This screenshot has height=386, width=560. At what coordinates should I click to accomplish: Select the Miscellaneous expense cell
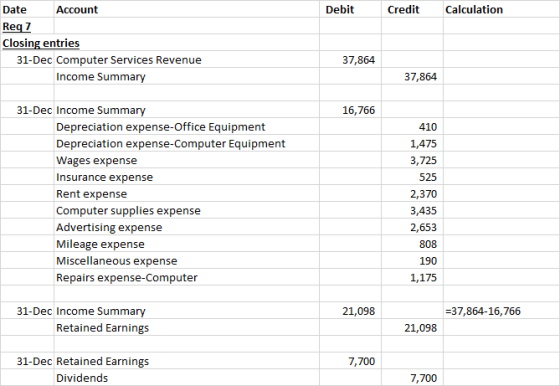(x=186, y=261)
